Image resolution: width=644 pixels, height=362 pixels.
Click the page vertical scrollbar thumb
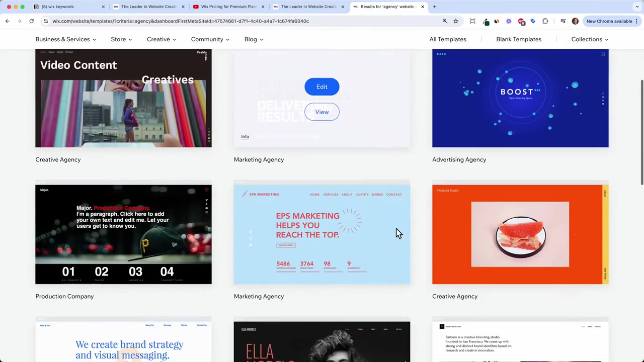click(641, 132)
